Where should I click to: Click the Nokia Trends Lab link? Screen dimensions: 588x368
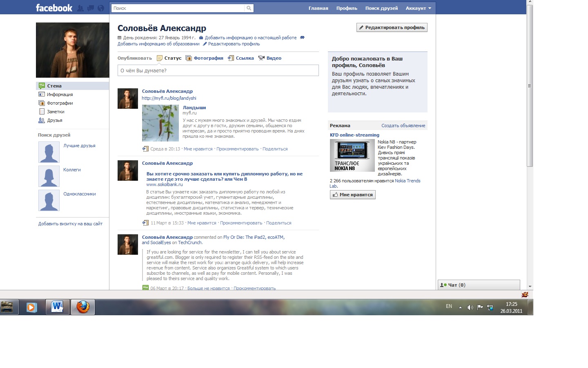click(375, 183)
